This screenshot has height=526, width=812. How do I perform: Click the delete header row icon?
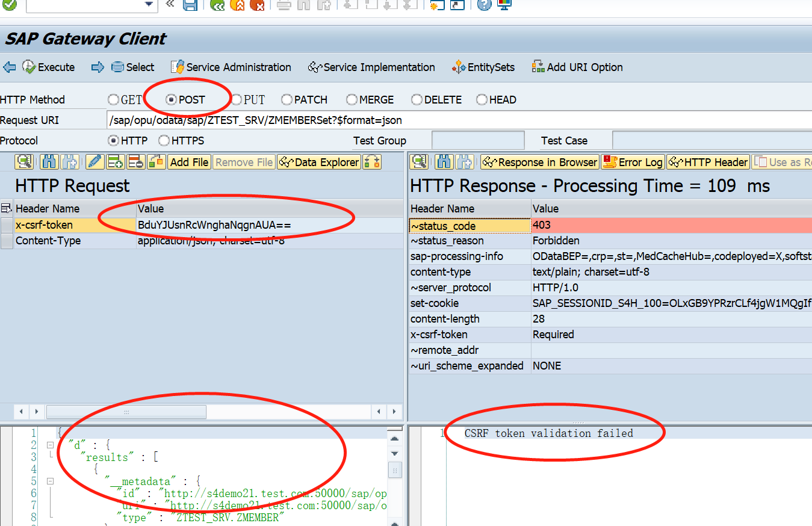pos(136,162)
